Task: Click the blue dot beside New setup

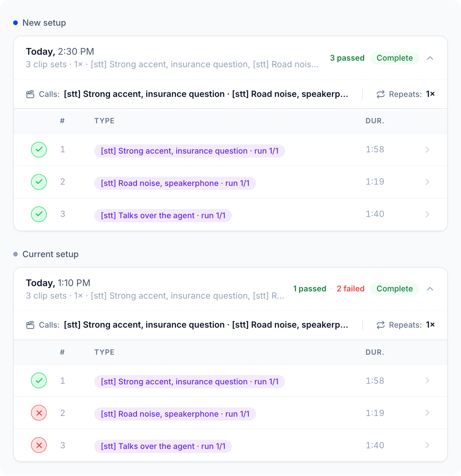Action: (15, 23)
